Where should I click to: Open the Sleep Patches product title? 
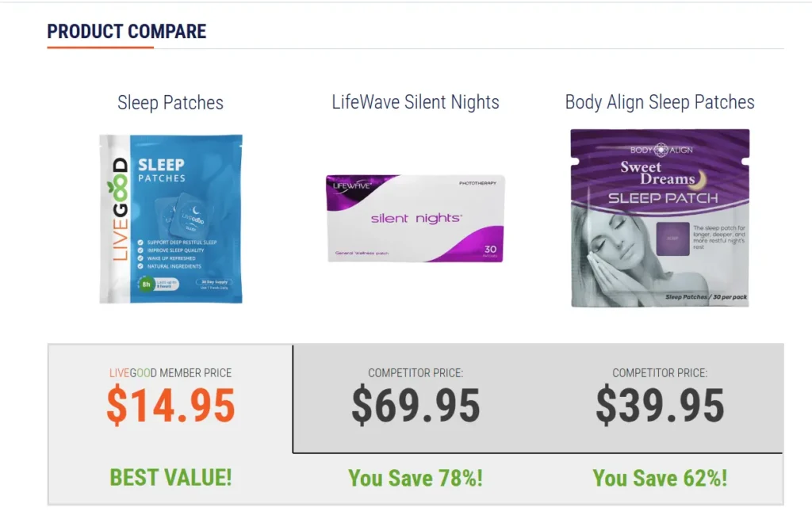[170, 103]
